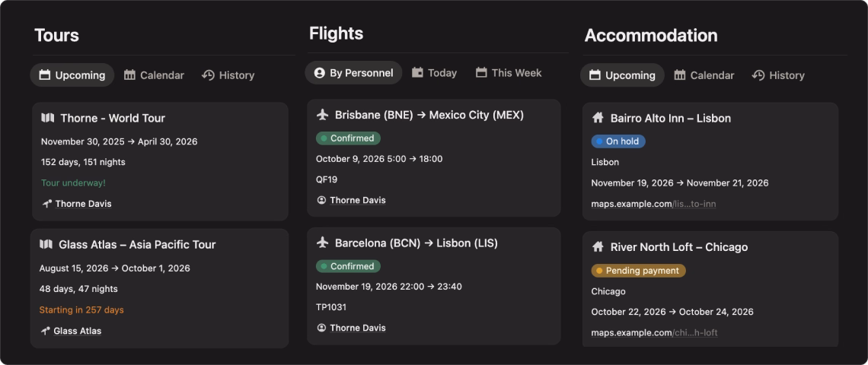This screenshot has height=365, width=868.
Task: Click the 48 days, 47 nights text
Action: 78,289
